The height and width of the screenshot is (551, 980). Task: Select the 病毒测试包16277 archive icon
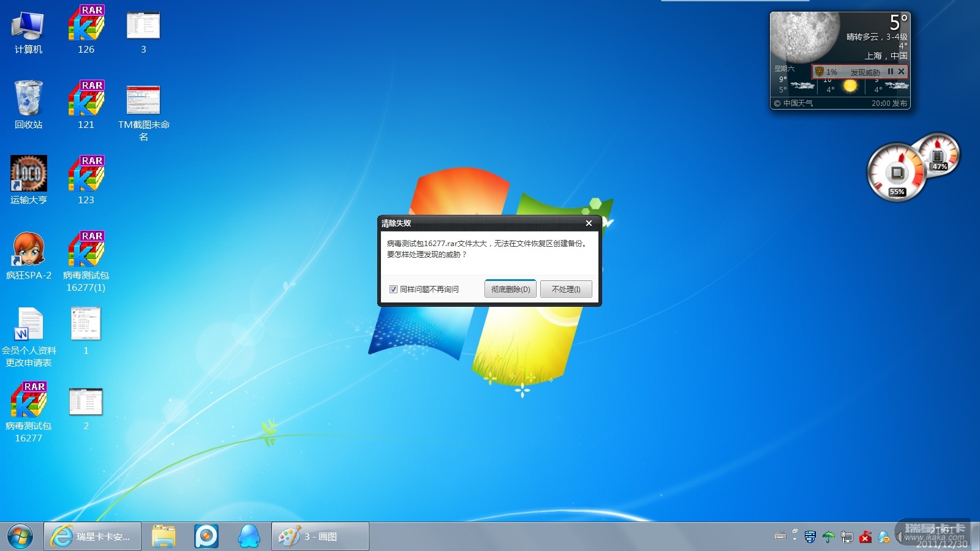click(28, 412)
